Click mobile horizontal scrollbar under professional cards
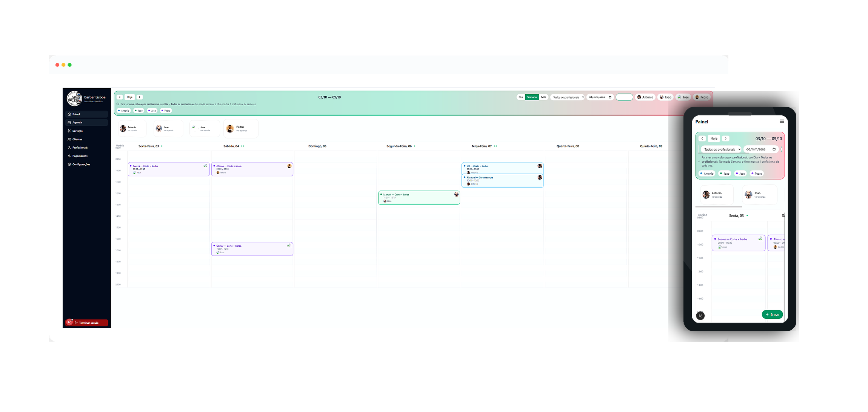Viewport: 868px width, 412px height. coord(719,207)
